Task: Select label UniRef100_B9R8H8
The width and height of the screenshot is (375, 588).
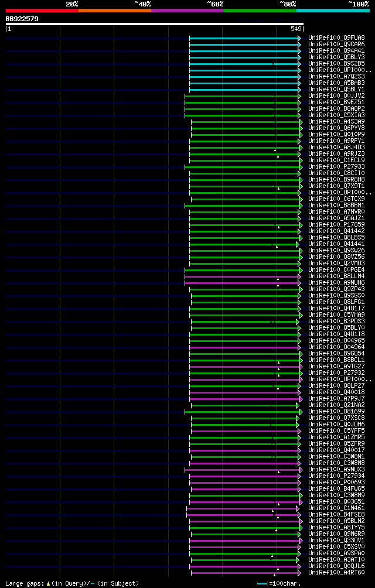Action: click(x=336, y=179)
